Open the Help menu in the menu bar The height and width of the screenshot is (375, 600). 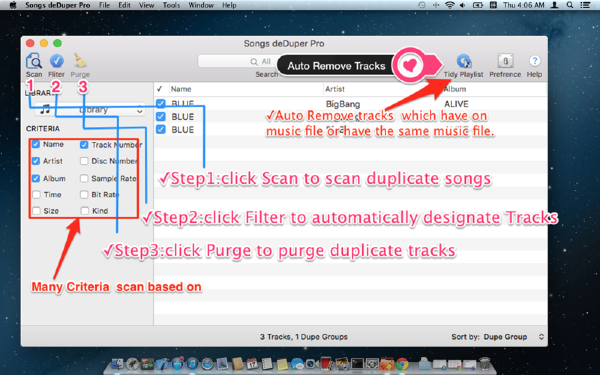click(x=229, y=5)
